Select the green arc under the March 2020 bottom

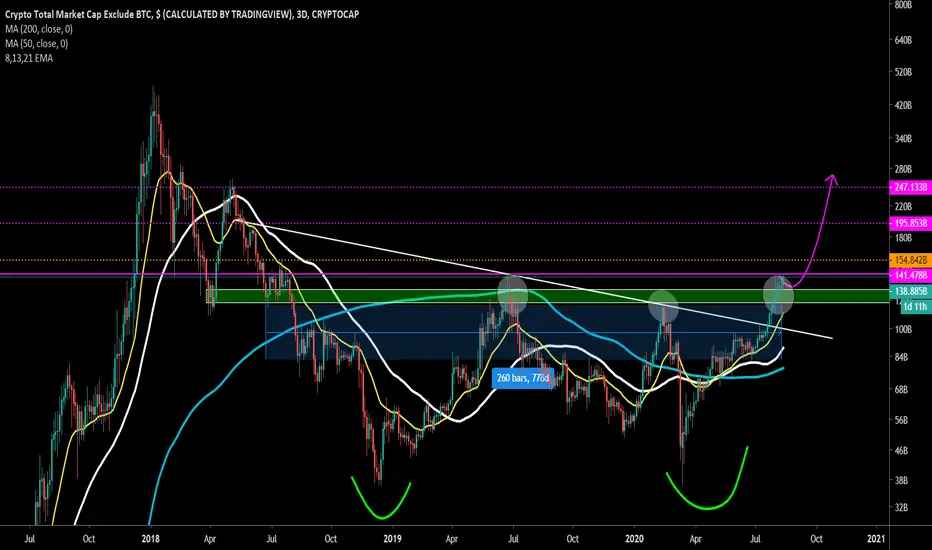point(707,478)
